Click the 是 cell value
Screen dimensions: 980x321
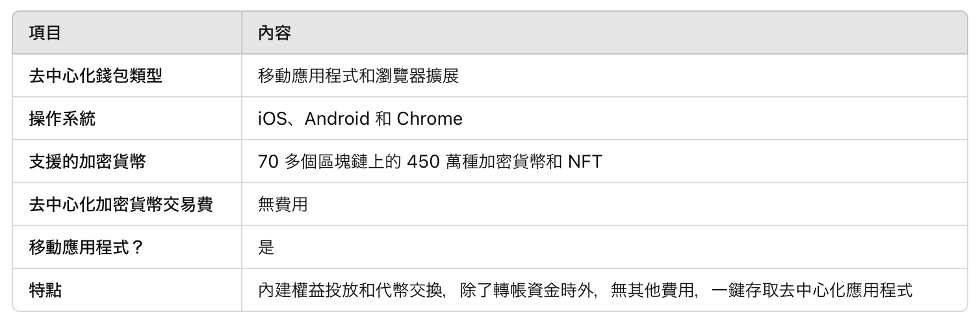266,248
